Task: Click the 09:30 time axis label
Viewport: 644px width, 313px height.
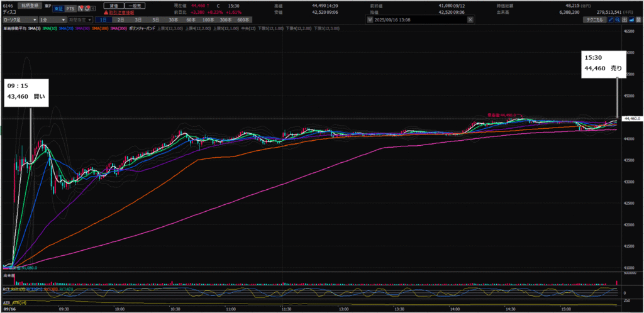Action: point(64,310)
